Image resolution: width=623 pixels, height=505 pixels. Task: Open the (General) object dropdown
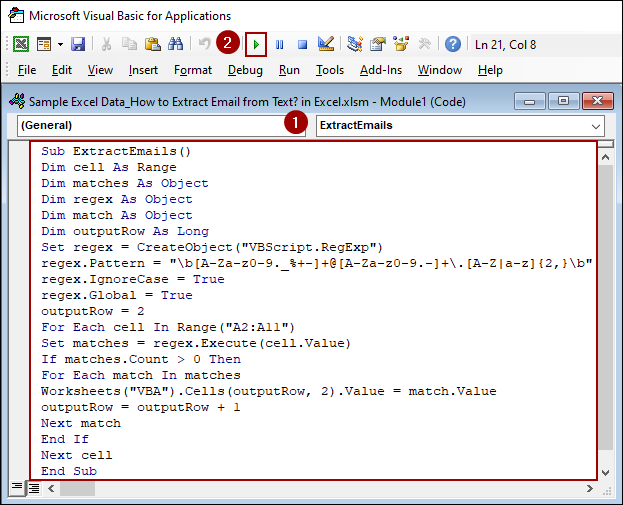point(161,126)
